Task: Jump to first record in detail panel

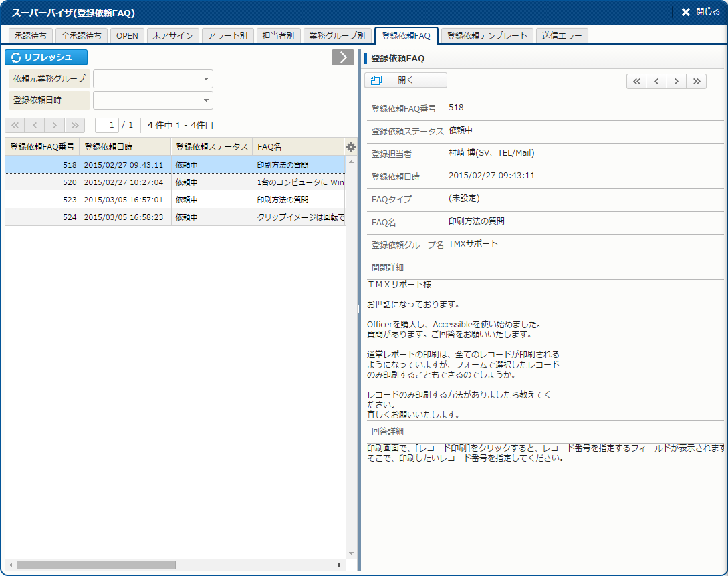Action: (x=636, y=81)
